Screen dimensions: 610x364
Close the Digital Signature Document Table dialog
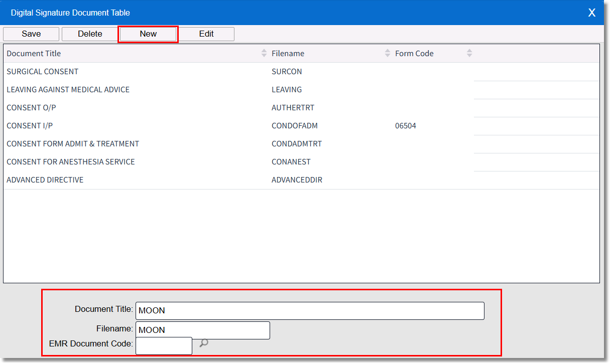[591, 13]
